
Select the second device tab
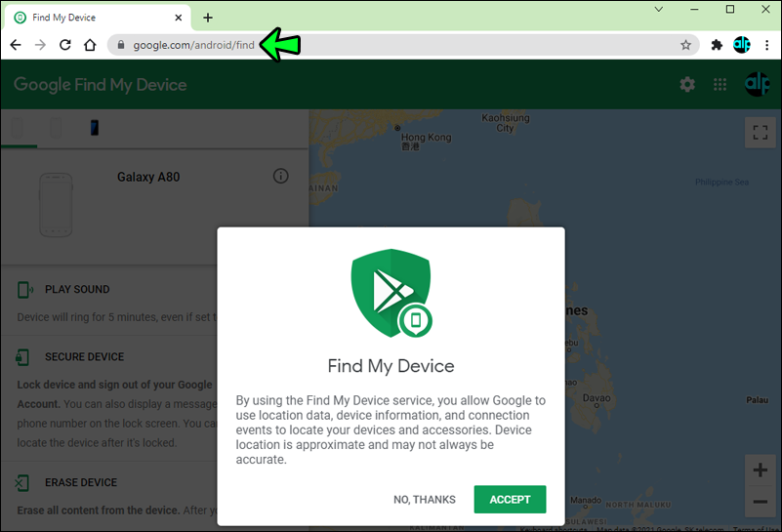[56, 128]
